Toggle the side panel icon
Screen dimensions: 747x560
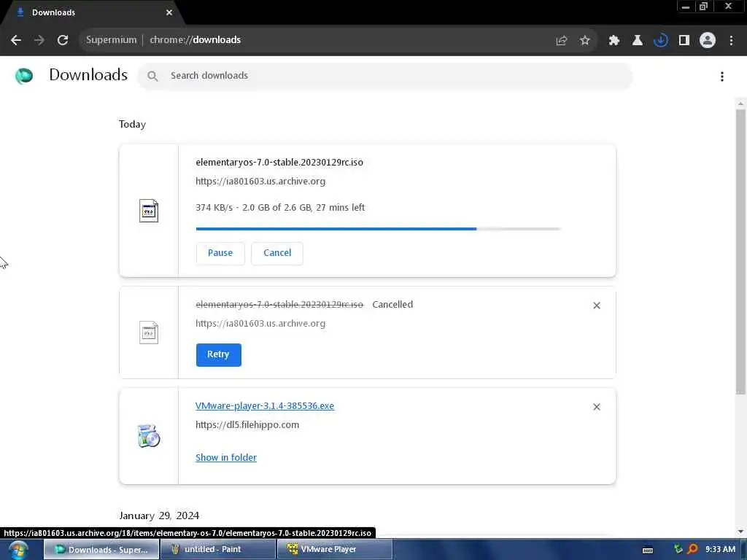[684, 41]
